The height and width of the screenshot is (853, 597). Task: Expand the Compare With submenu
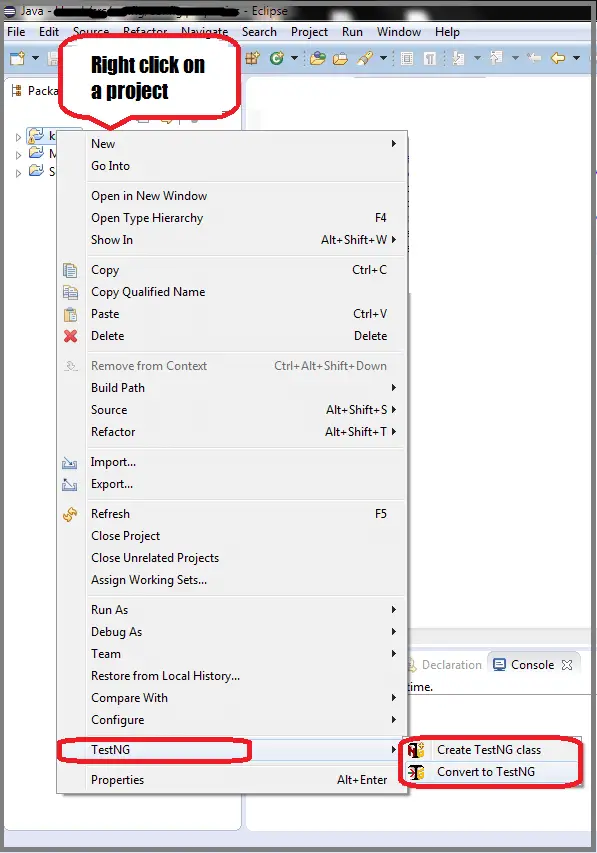[x=232, y=698]
